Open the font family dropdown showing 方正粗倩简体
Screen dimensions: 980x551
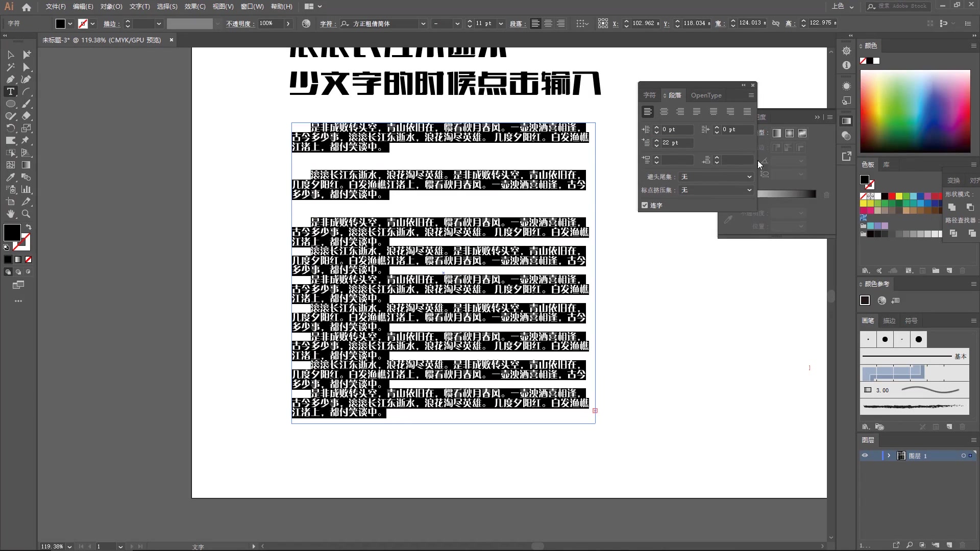click(x=423, y=23)
